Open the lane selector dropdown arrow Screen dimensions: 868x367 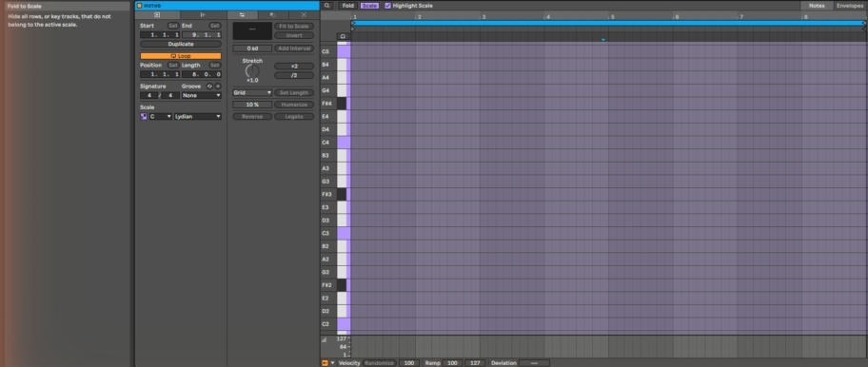(x=332, y=363)
